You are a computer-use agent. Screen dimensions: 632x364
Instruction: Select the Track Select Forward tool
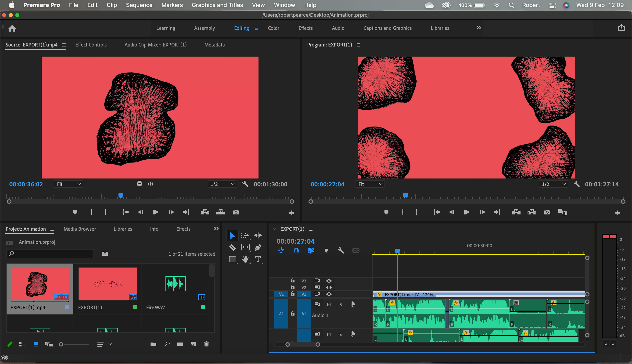pos(245,236)
